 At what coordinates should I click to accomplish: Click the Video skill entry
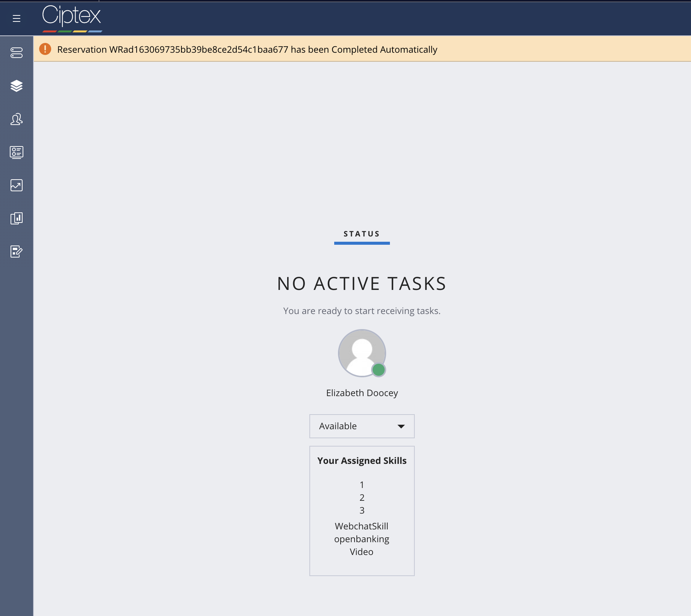click(x=362, y=552)
